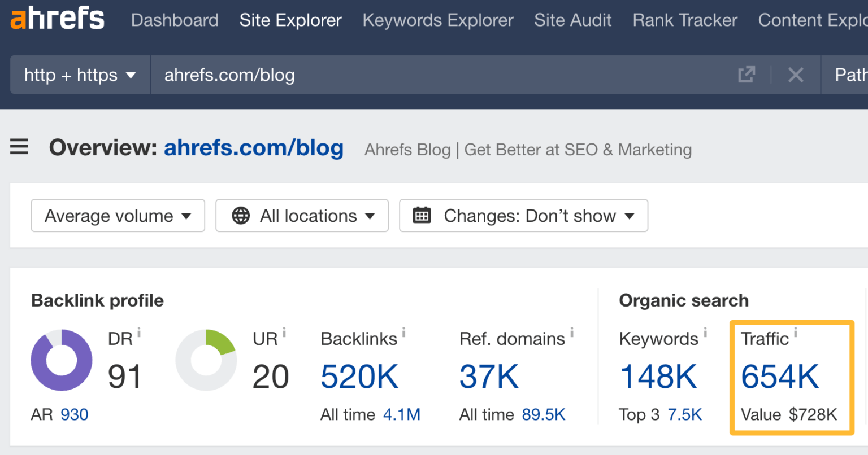The image size is (868, 455).
Task: Open the Backlinks info icon
Action: (405, 332)
